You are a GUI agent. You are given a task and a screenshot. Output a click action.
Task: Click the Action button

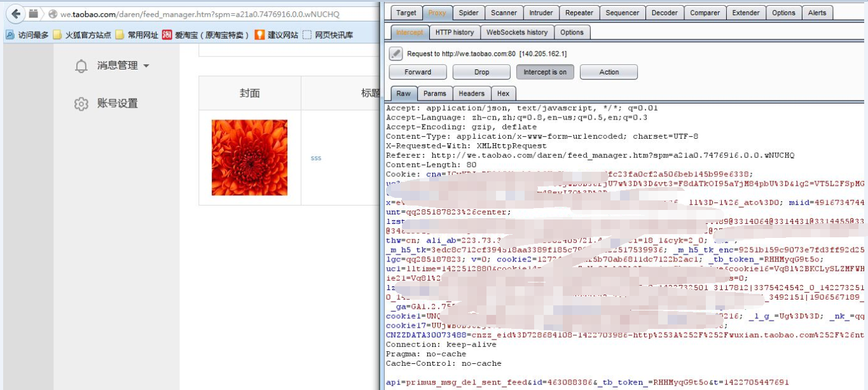[609, 72]
